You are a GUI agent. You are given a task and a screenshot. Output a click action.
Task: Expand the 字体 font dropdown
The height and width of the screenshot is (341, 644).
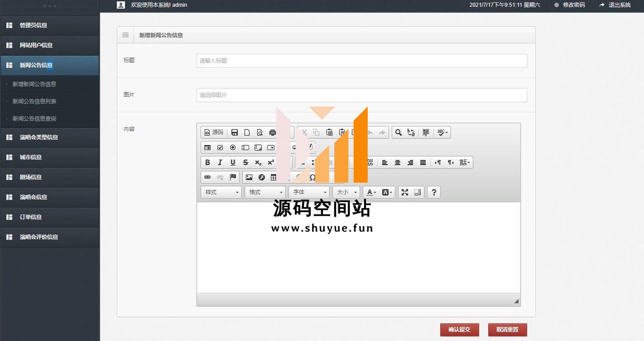309,192
